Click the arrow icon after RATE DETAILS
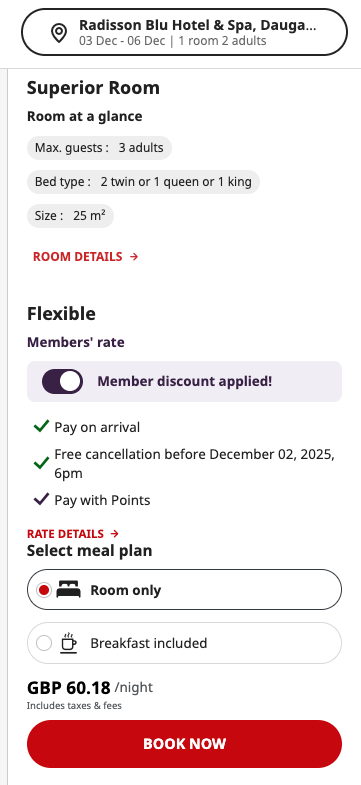361x785 pixels. [x=115, y=534]
